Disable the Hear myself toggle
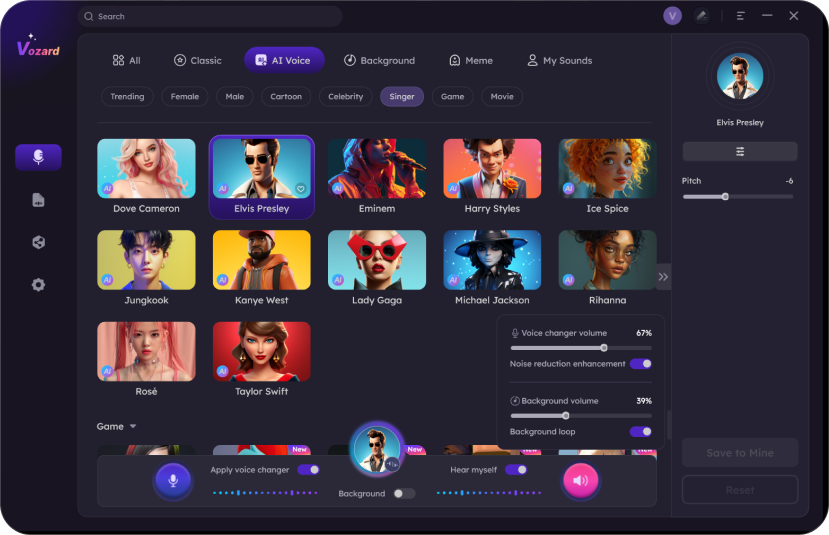This screenshot has width=829, height=535. 515,469
